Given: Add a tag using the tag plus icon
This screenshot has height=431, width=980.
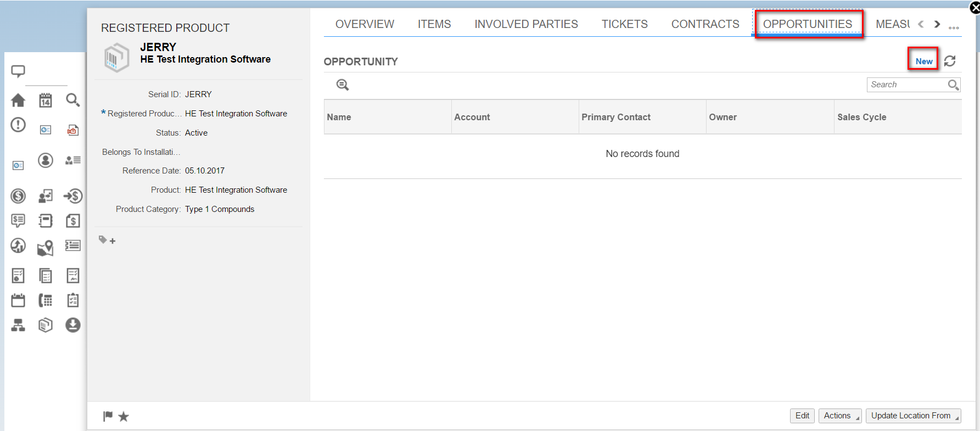Looking at the screenshot, I should coord(107,240).
